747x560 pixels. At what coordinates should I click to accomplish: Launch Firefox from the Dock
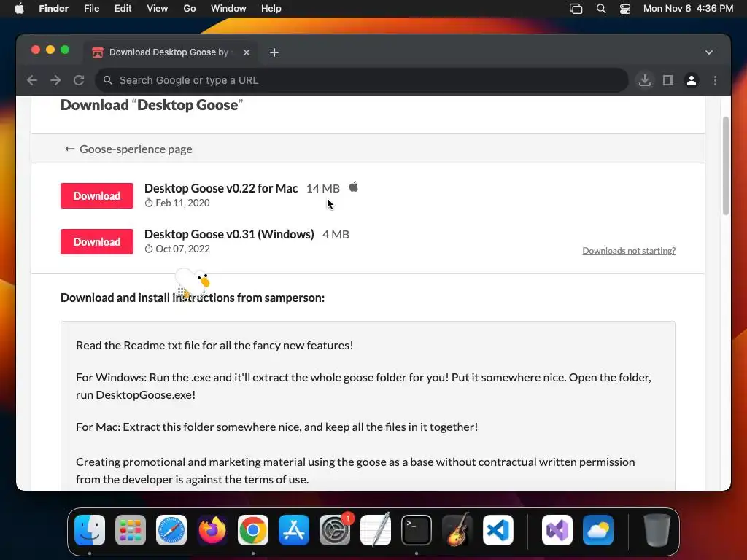212,530
